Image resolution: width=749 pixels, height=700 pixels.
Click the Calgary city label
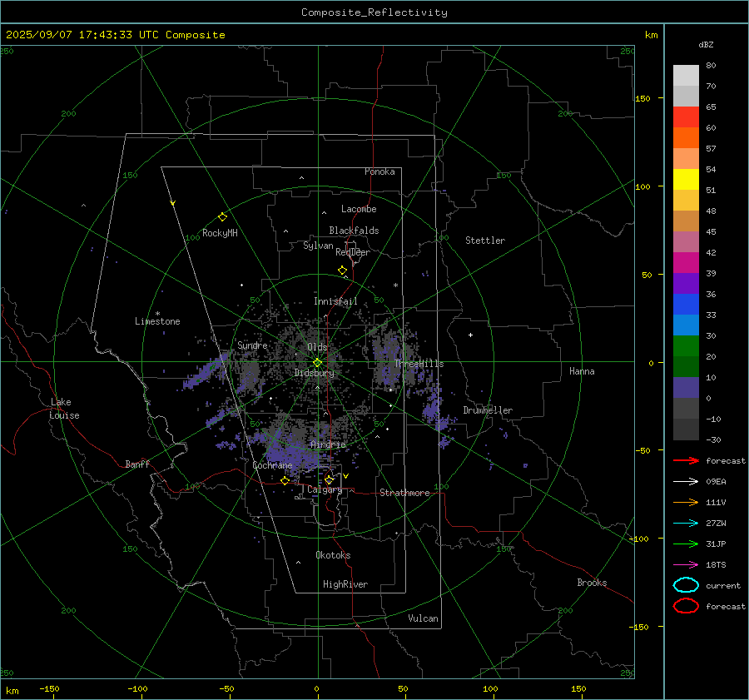(325, 489)
